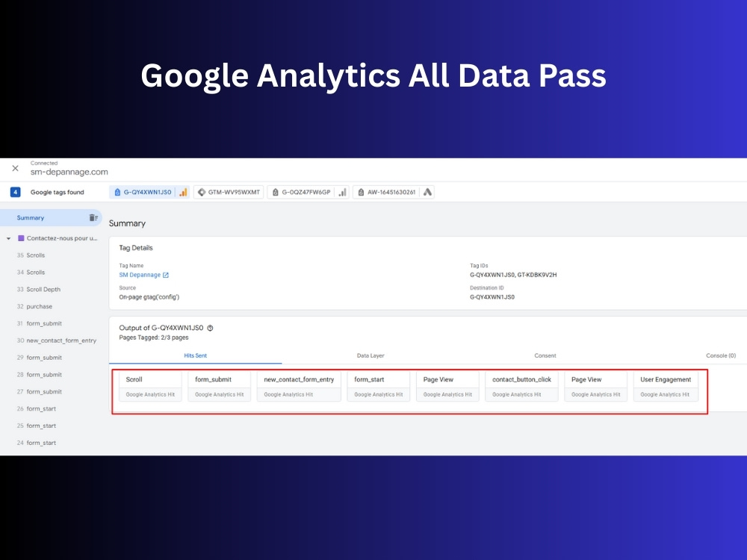
Task: Select event 32 purchase
Action: (x=35, y=307)
